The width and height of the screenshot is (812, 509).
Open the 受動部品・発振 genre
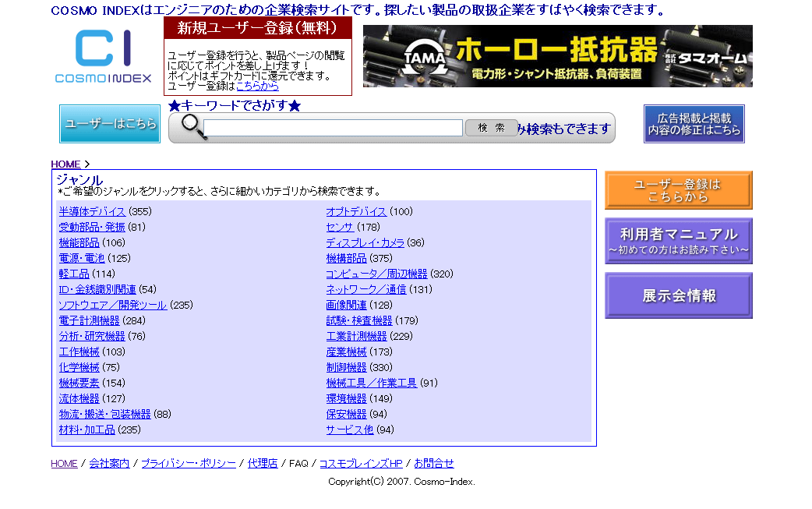point(92,228)
